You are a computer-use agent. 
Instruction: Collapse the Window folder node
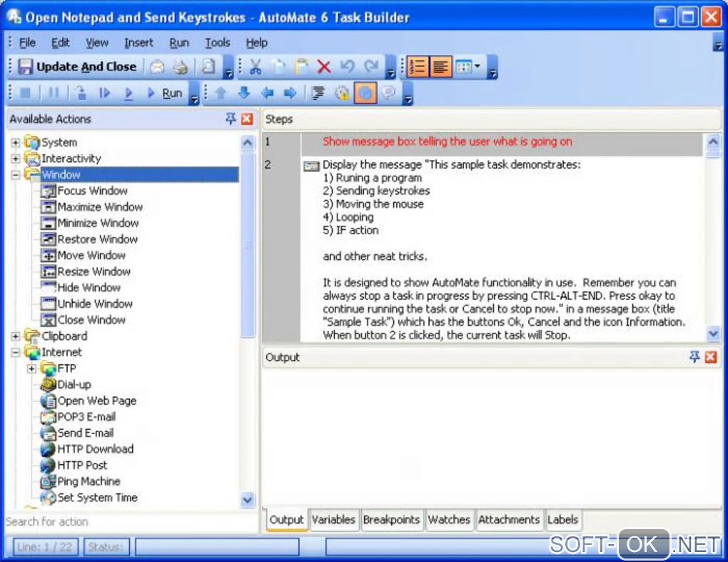[15, 175]
